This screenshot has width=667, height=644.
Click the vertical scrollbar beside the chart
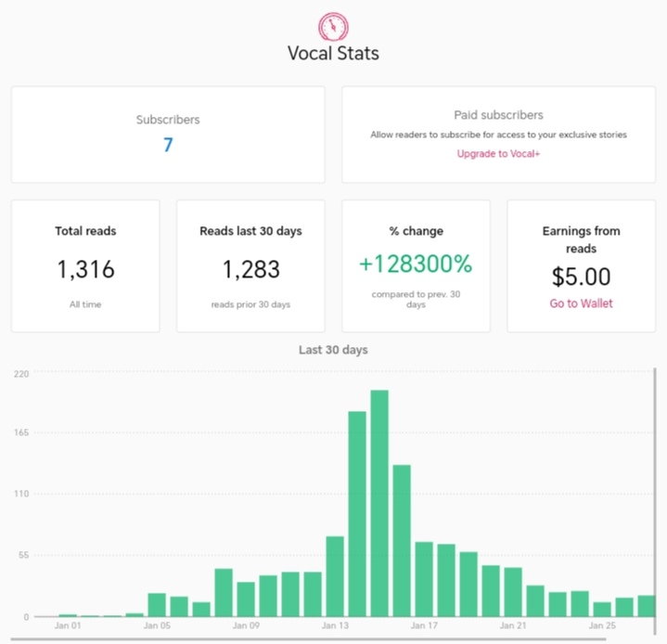click(655, 501)
